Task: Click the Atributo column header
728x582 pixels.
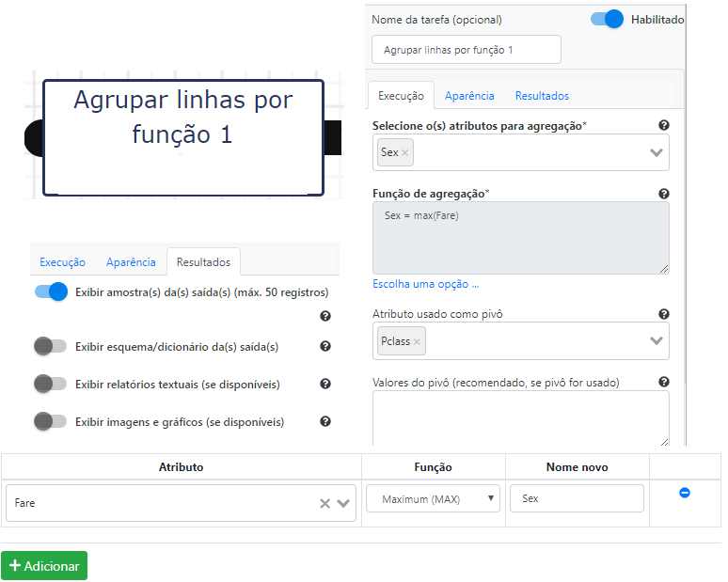Action: pyautogui.click(x=182, y=467)
